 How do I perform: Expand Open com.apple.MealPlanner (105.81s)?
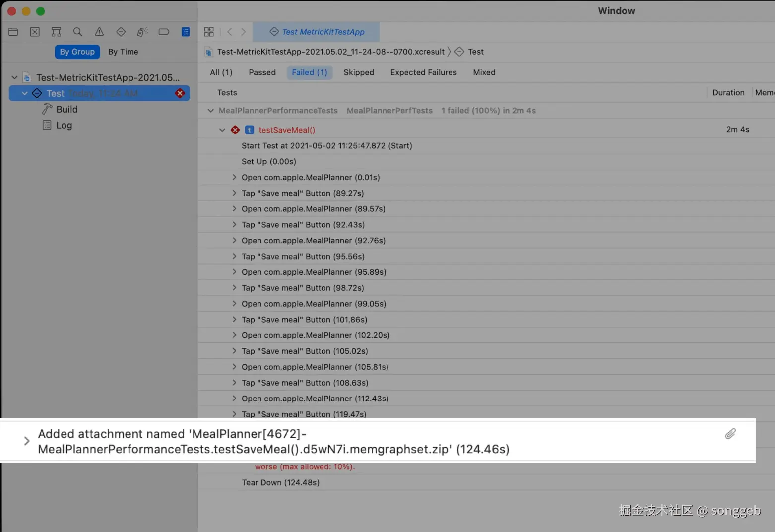point(234,367)
